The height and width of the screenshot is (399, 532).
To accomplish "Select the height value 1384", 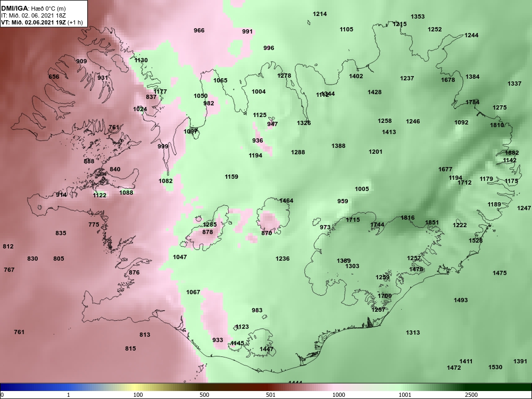I will coord(472,77).
